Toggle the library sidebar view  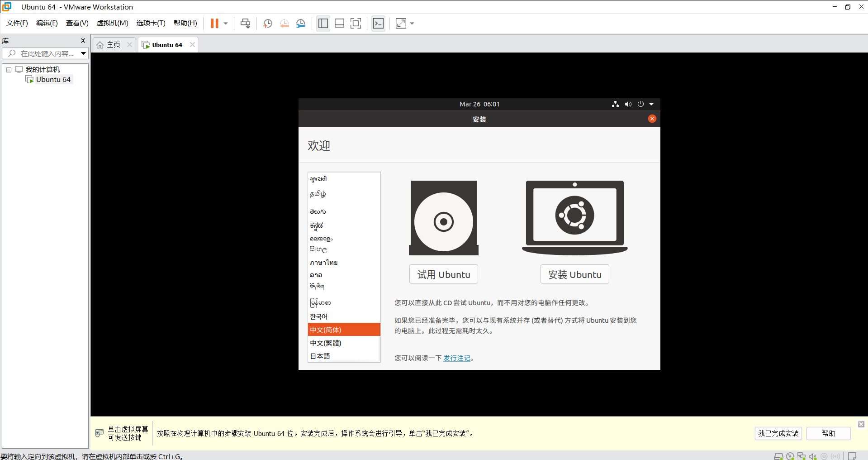(323, 24)
